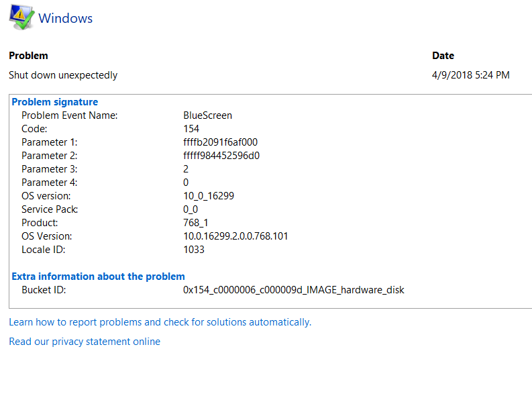Select Bucket ID '0x154_c0000006_c000009d_IMAGE_hardware_disk'
Image resolution: width=532 pixels, height=400 pixels.
(x=294, y=290)
